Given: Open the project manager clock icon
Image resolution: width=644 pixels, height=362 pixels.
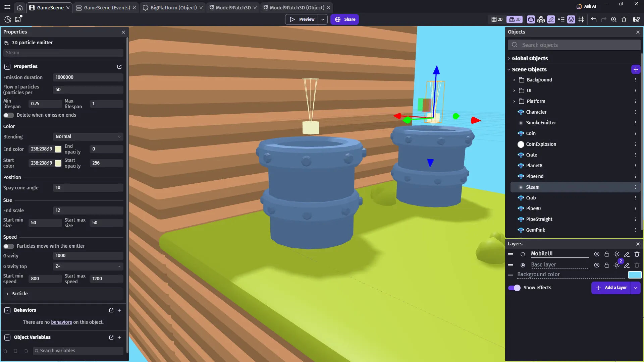Looking at the screenshot, I should click(8, 19).
